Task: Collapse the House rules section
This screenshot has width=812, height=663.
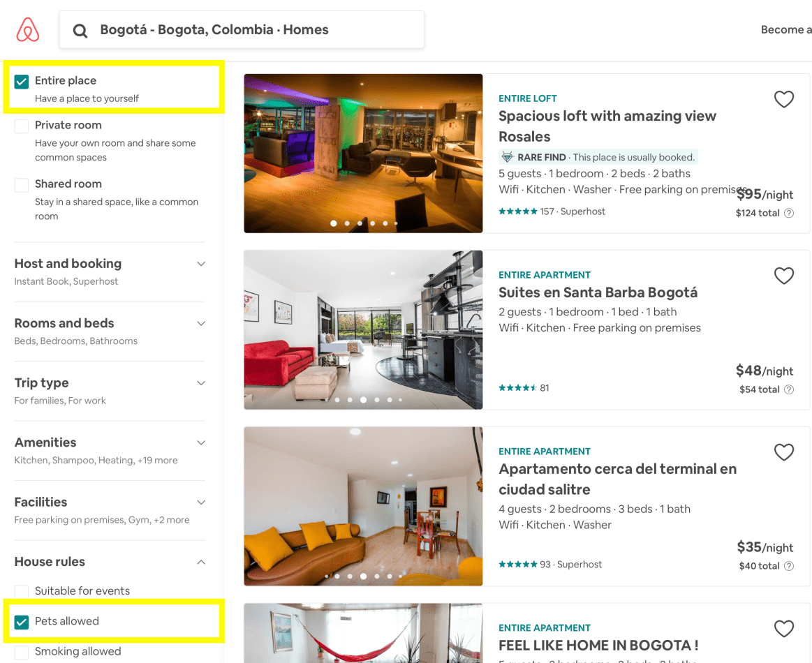Action: (201, 562)
